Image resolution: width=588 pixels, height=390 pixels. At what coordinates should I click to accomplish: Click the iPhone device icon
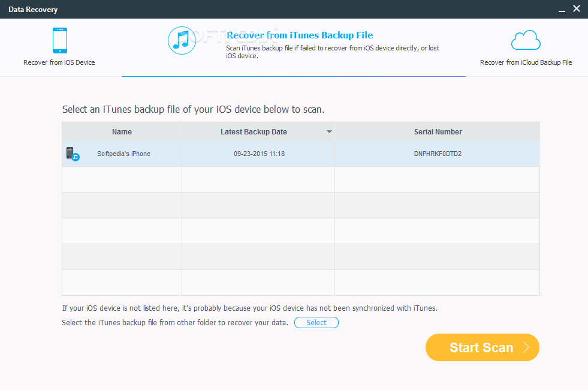pos(59,40)
